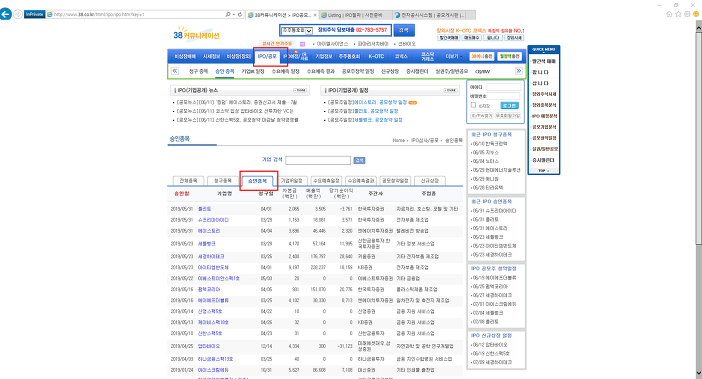Click the left « submenu arrow
Screen dimensions: 702x379
point(175,71)
